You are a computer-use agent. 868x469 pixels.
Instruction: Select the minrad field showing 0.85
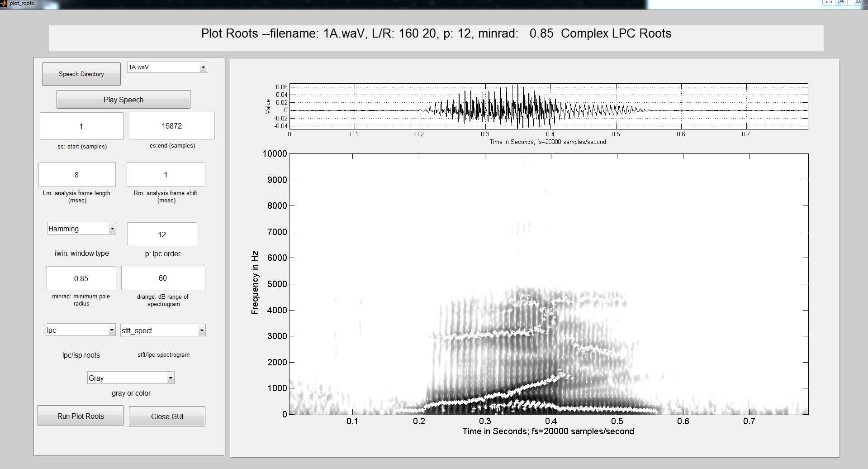81,278
